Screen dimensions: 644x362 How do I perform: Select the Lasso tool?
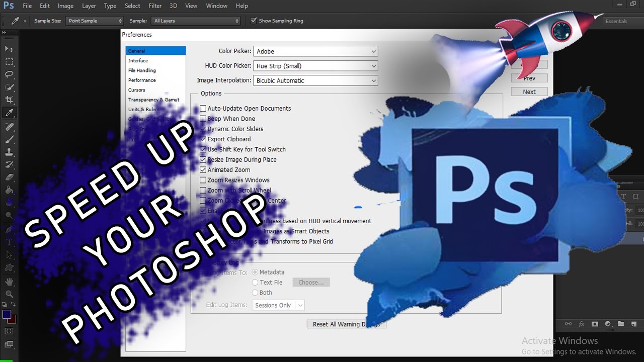tap(9, 74)
